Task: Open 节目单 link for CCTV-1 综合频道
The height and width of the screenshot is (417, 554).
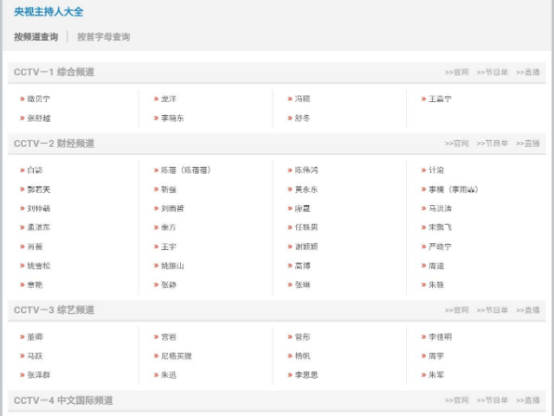Action: 492,72
